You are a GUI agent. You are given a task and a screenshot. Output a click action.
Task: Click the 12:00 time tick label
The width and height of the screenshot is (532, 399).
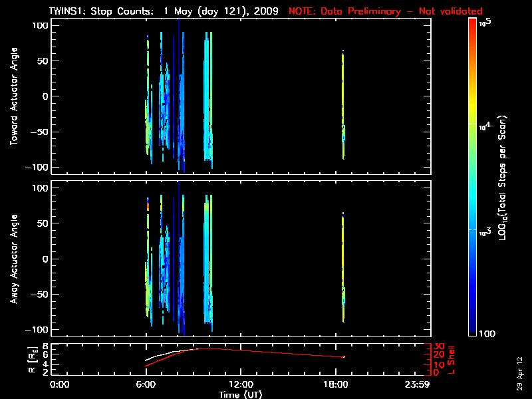(x=240, y=384)
